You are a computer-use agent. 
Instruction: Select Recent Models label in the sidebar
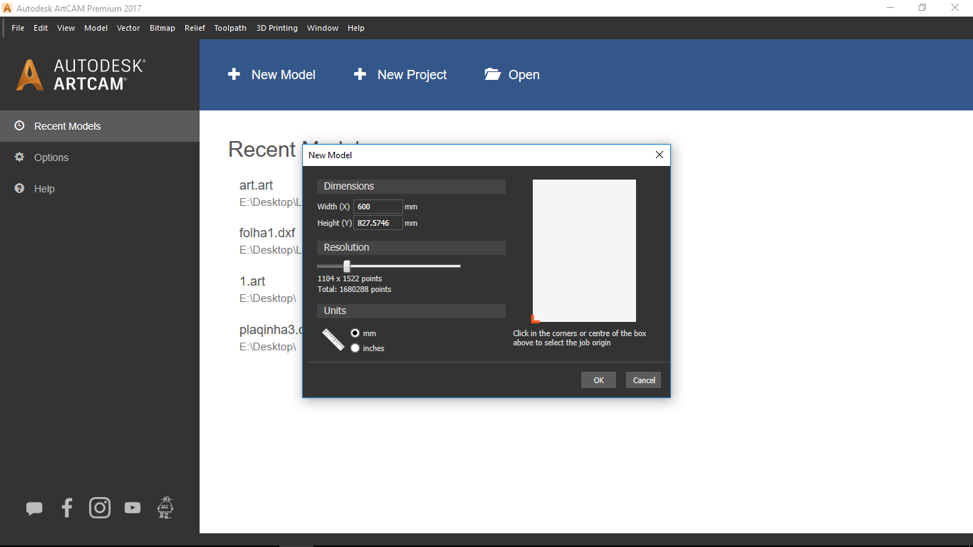coord(67,126)
